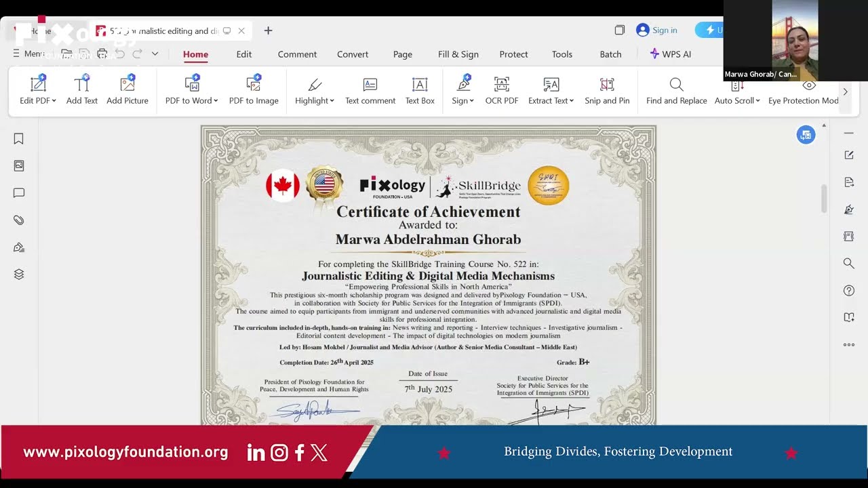
Task: Switch to the Fill & Sign tab
Action: point(458,54)
